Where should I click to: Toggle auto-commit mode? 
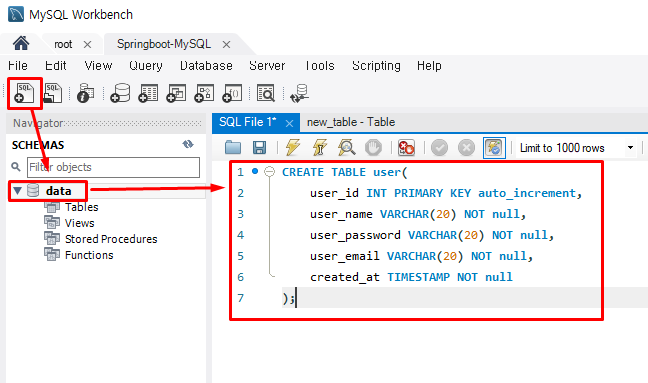point(494,147)
